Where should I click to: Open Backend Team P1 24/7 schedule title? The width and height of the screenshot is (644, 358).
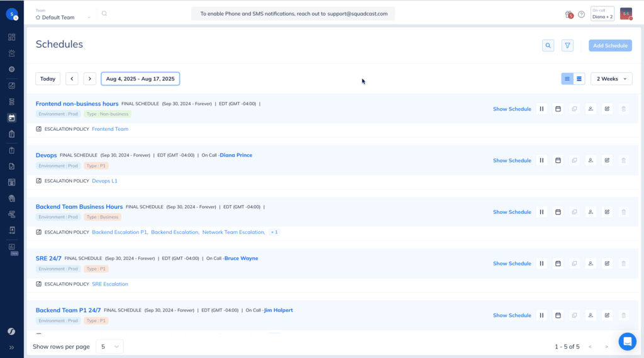(x=68, y=310)
